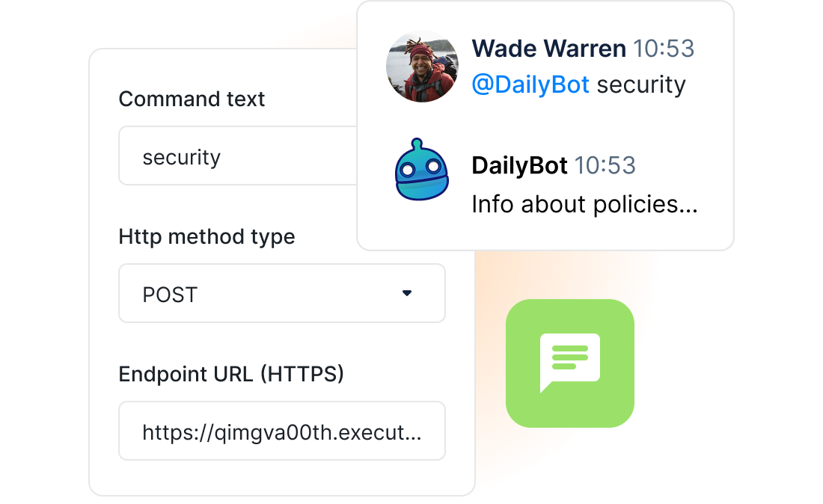Click the 10:53 timestamp beside Wade Warren
This screenshot has width=823, height=504.
coord(664,49)
